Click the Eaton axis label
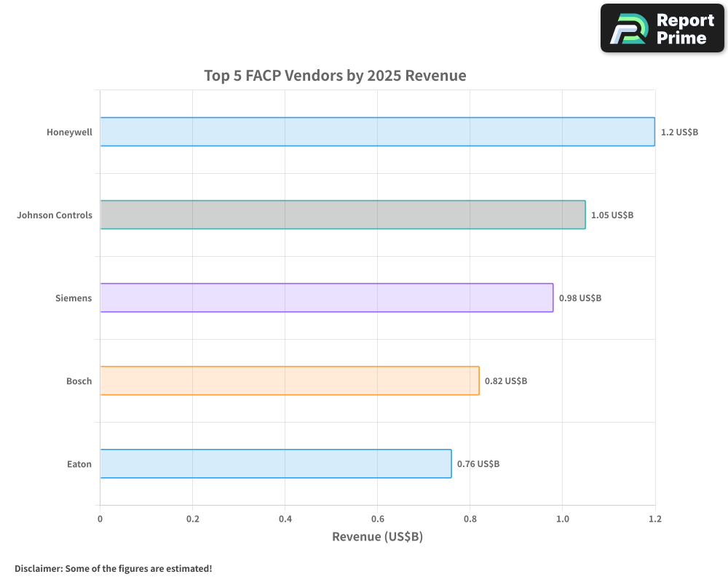Viewport: 728px width, 582px height. 79,464
